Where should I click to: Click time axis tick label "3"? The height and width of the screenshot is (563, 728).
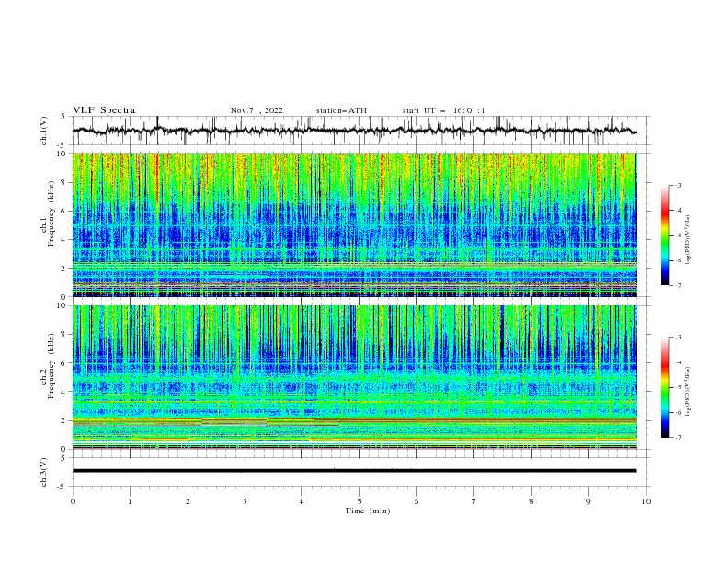245,501
